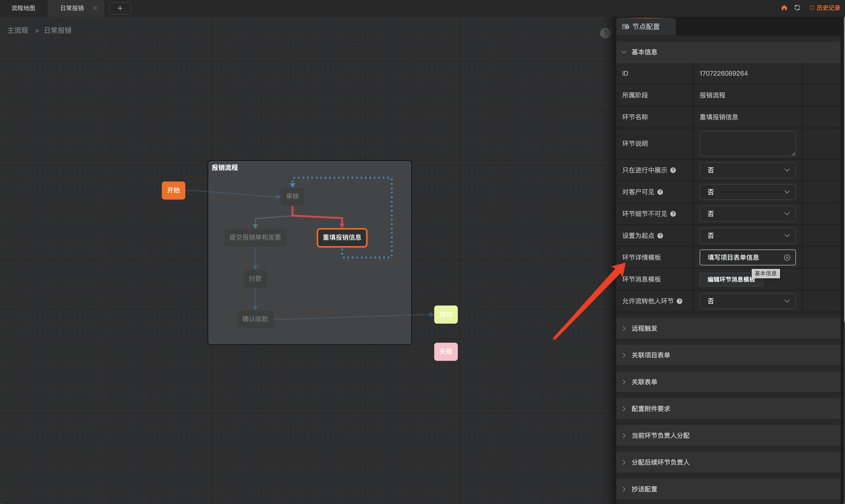This screenshot has width=845, height=504.
Task: Select the 重填报销信息 node
Action: click(342, 237)
